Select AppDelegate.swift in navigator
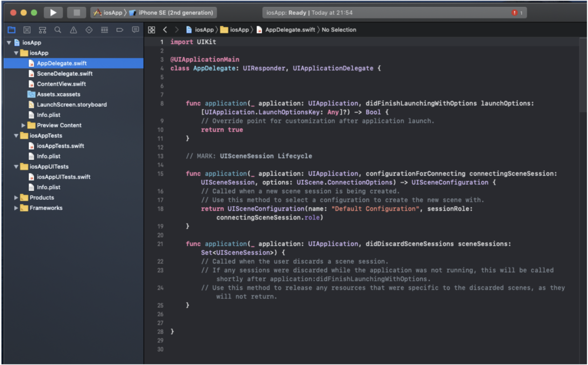The width and height of the screenshot is (588, 365). tap(73, 63)
